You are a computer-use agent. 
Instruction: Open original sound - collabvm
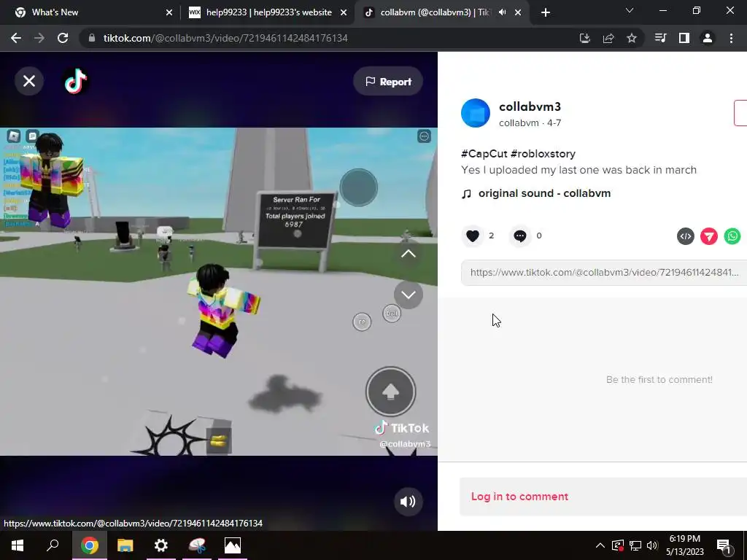click(x=544, y=193)
